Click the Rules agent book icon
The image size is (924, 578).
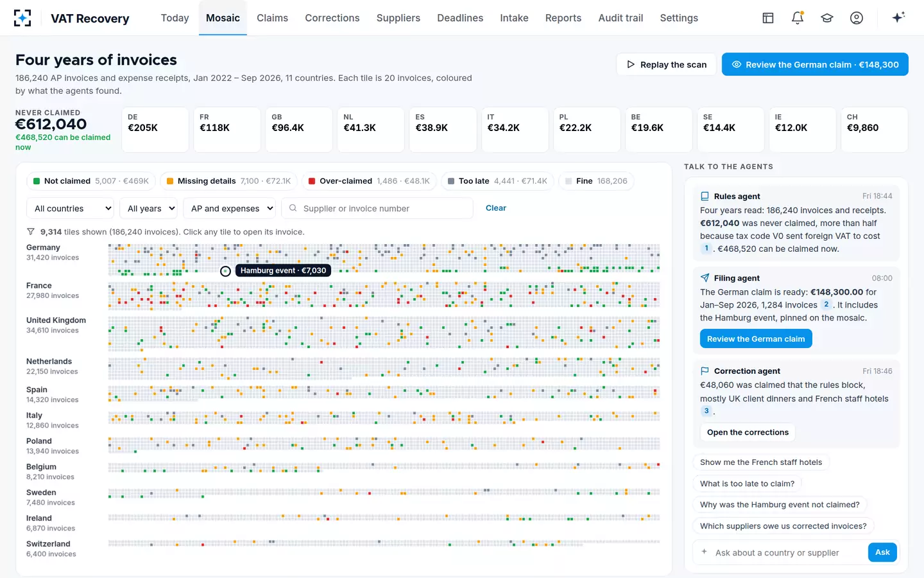click(x=705, y=197)
